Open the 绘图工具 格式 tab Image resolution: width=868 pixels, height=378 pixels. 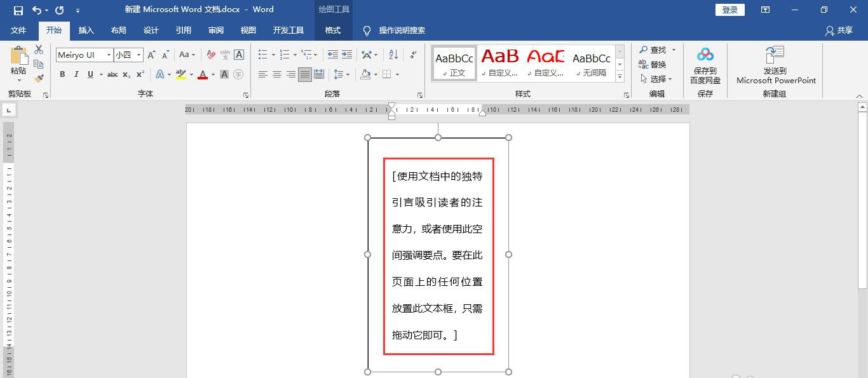[x=334, y=30]
